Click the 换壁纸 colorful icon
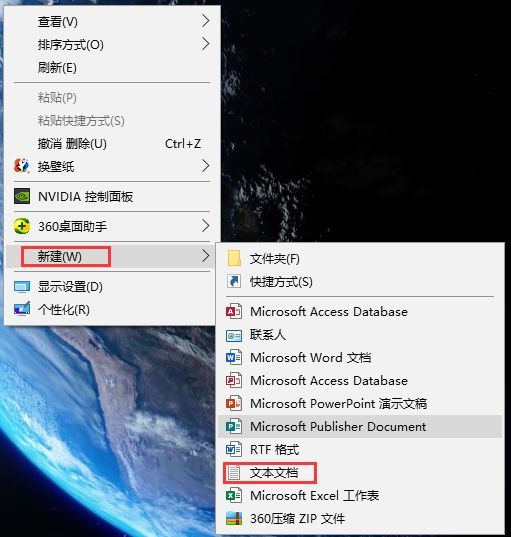The image size is (511, 537). (x=22, y=166)
